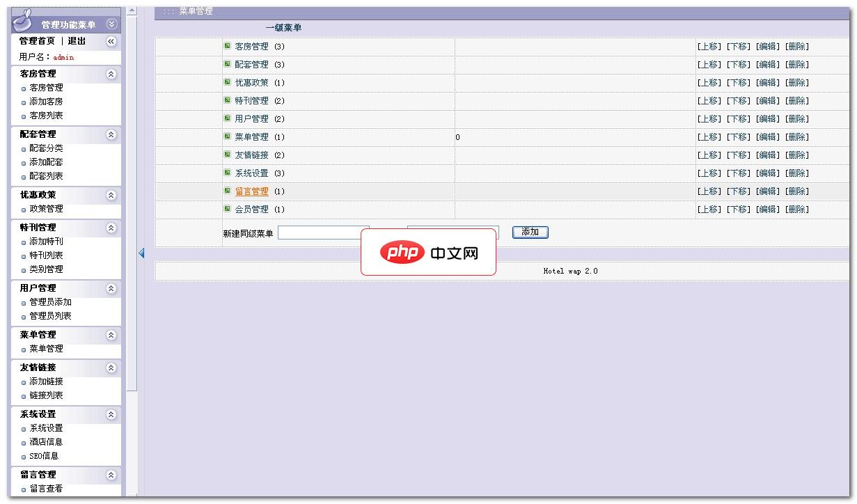Collapse the 管理功能菜单 header chevron

(x=111, y=24)
